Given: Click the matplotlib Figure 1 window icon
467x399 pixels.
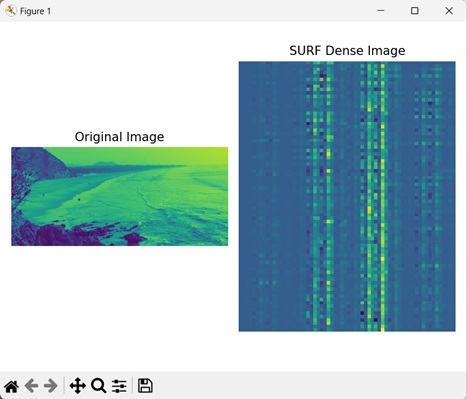Looking at the screenshot, I should [x=11, y=11].
